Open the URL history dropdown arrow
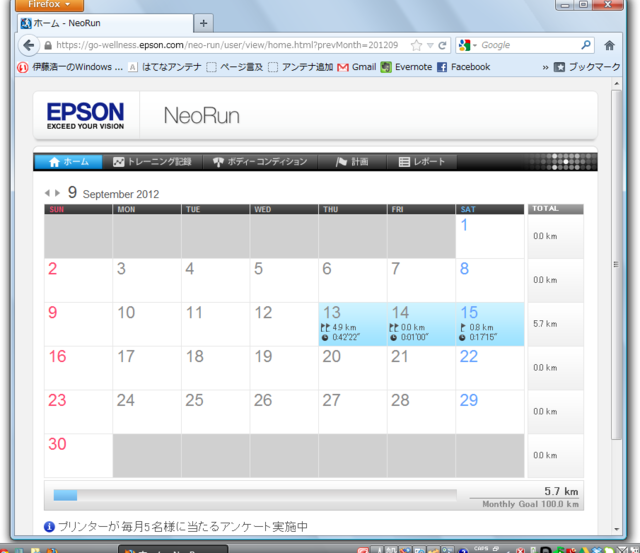Viewport: 640px width, 553px height. [430, 45]
